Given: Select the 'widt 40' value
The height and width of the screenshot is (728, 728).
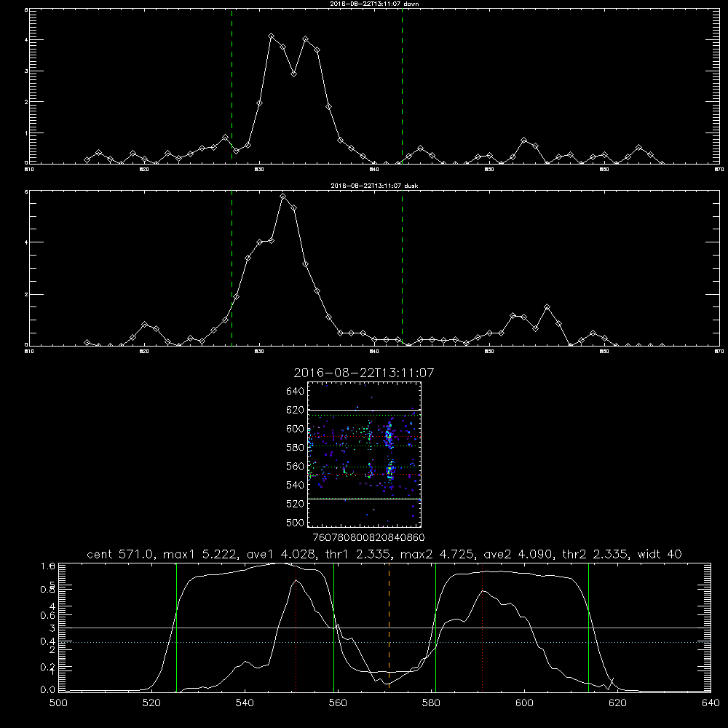Looking at the screenshot, I should (x=660, y=554).
